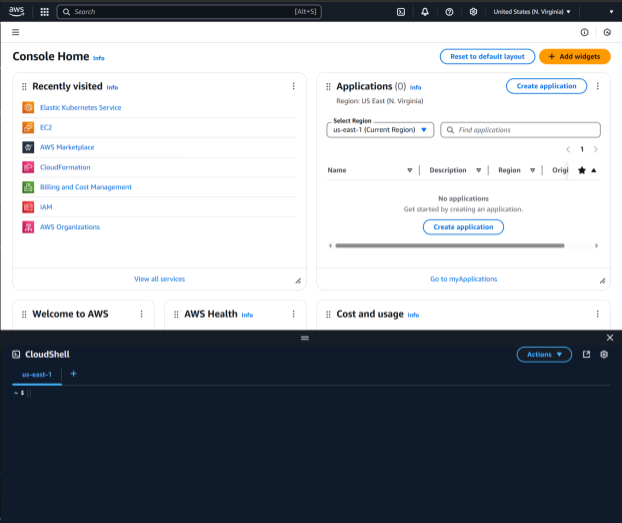This screenshot has height=523, width=622.
Task: Click the EC2 service icon
Action: 28,127
